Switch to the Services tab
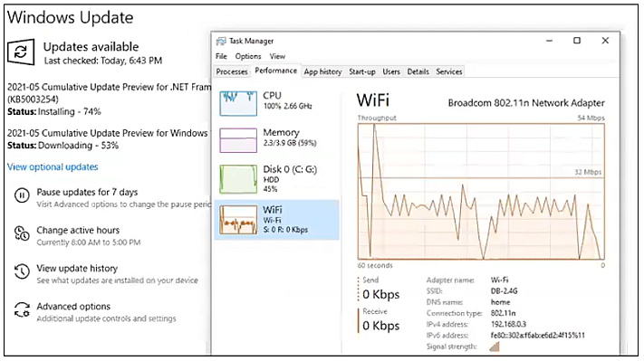The width and height of the screenshot is (644, 361). click(x=449, y=71)
